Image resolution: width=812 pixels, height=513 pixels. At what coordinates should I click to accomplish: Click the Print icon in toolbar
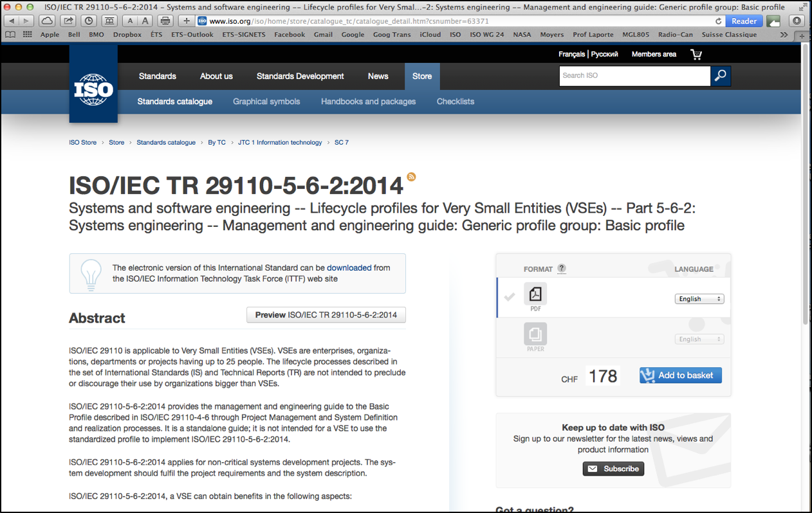(x=165, y=21)
